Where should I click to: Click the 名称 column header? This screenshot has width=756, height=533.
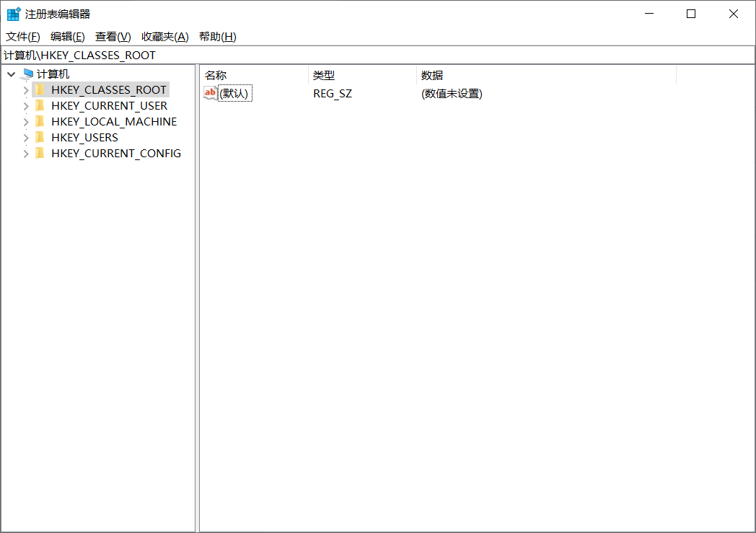[x=254, y=75]
